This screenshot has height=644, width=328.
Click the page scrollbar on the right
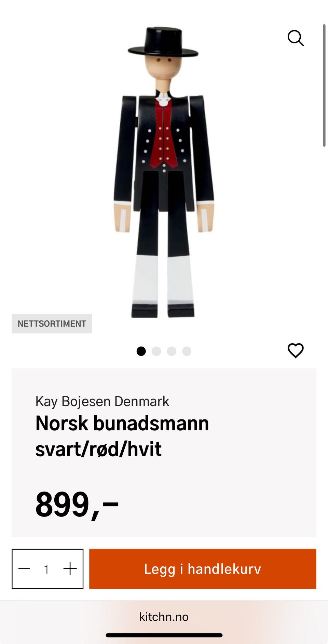point(324,85)
